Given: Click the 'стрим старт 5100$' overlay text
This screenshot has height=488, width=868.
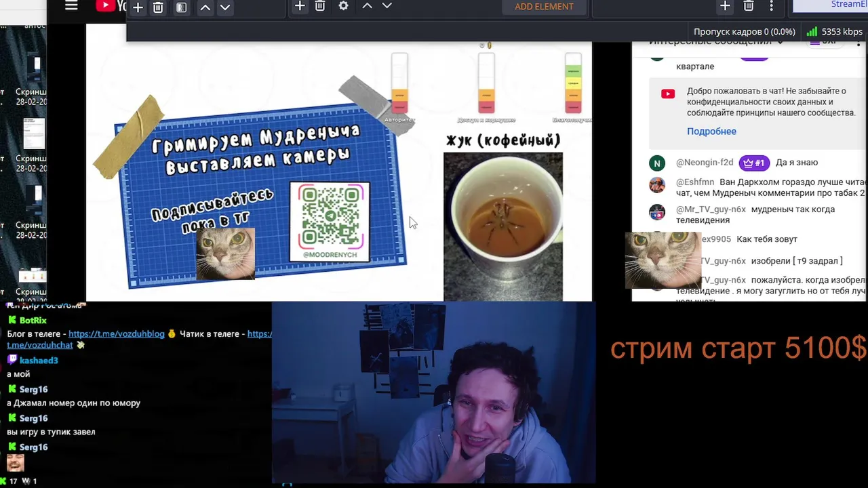Looking at the screenshot, I should pyautogui.click(x=738, y=348).
